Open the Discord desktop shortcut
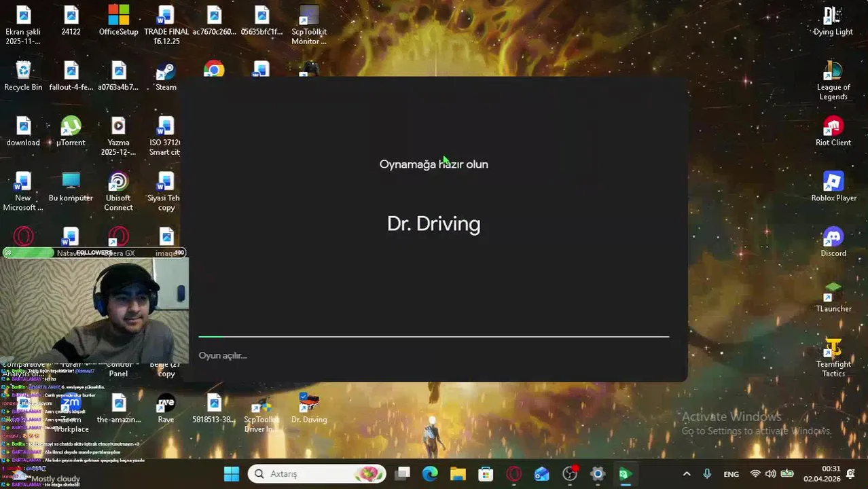 pyautogui.click(x=833, y=242)
